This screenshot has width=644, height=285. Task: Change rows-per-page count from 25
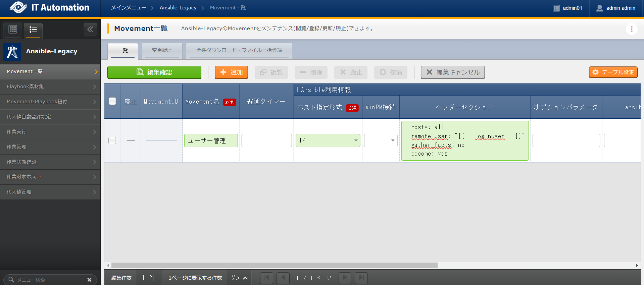pyautogui.click(x=240, y=278)
